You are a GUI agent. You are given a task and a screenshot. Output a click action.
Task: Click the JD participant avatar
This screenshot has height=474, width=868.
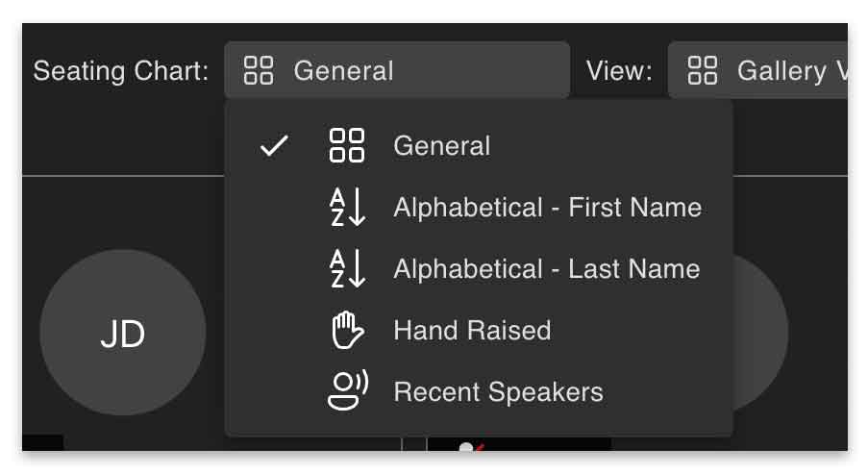(x=123, y=333)
